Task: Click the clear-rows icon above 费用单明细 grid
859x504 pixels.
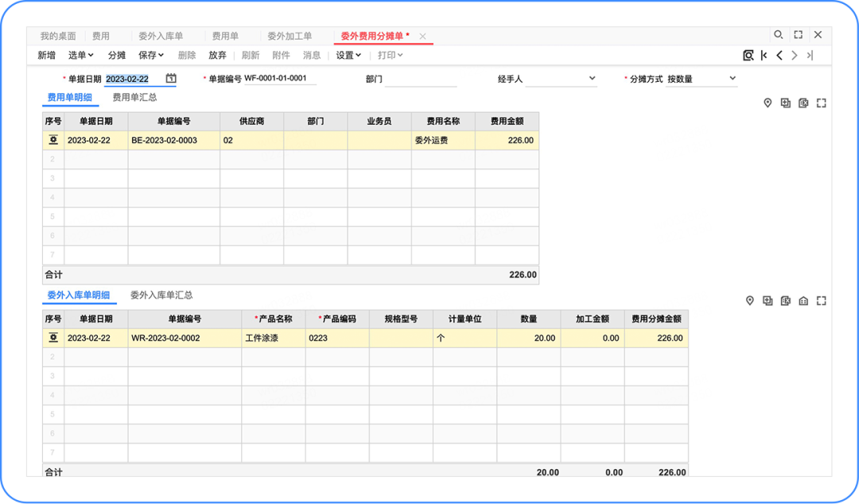Action: click(805, 103)
